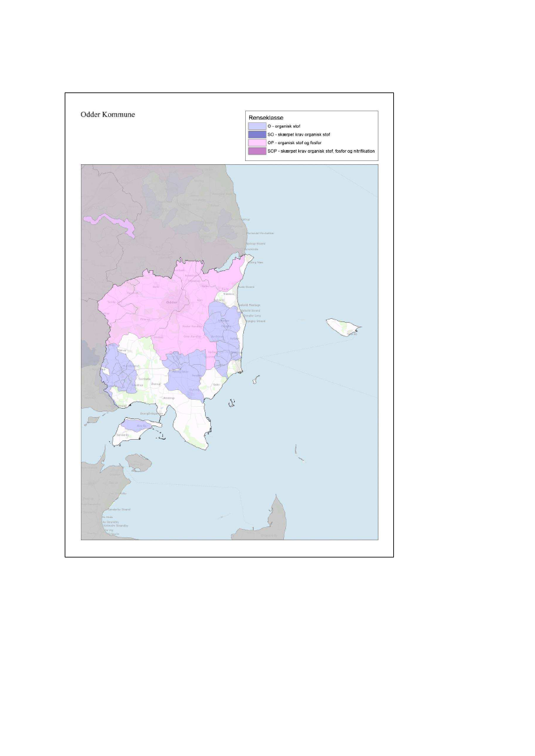
Task: Click the 'Sondrup' map label
Action: [138, 385]
